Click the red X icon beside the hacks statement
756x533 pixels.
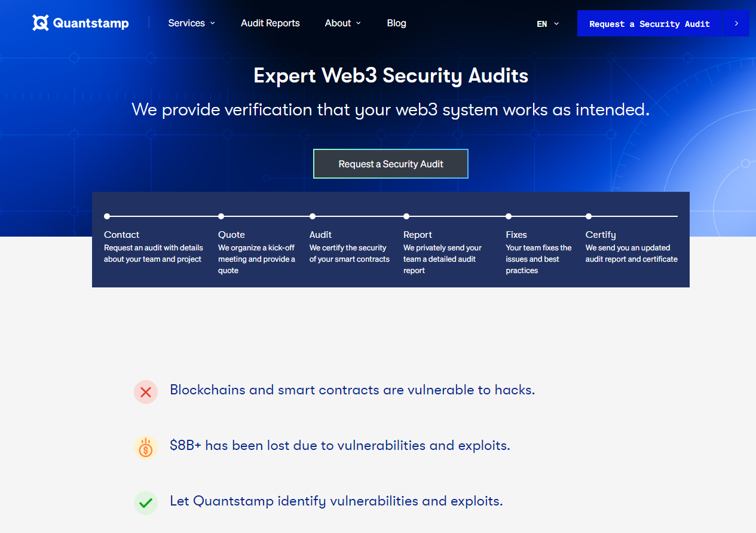point(145,392)
